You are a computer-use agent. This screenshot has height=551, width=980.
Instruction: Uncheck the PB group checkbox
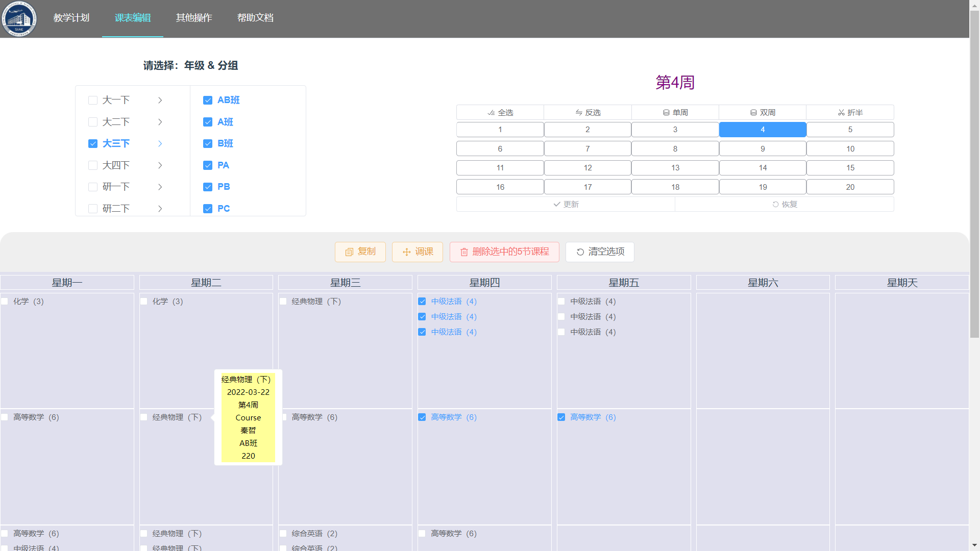tap(208, 187)
